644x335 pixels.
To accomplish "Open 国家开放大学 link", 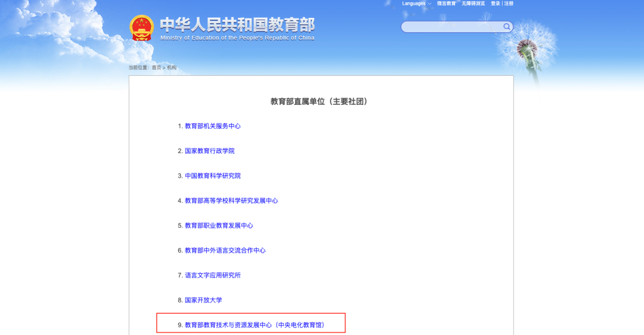I will click(x=203, y=300).
